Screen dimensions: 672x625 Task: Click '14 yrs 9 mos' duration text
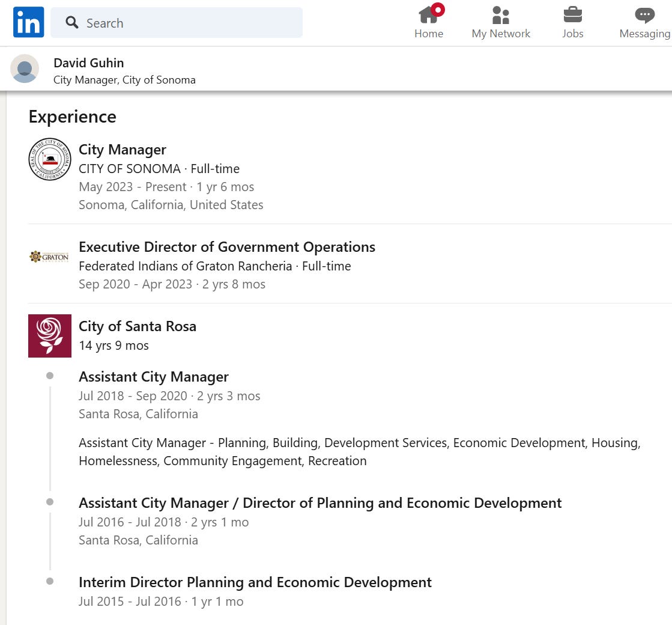click(x=114, y=346)
